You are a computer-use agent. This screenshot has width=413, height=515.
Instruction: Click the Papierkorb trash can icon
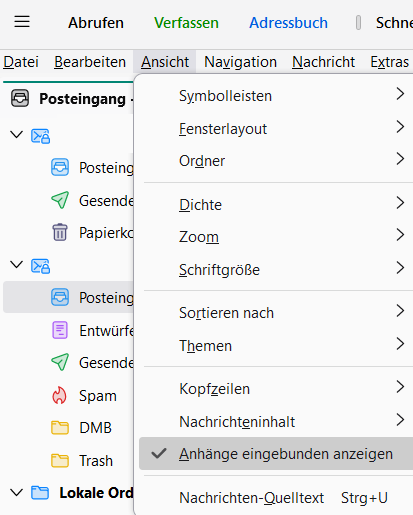60,232
